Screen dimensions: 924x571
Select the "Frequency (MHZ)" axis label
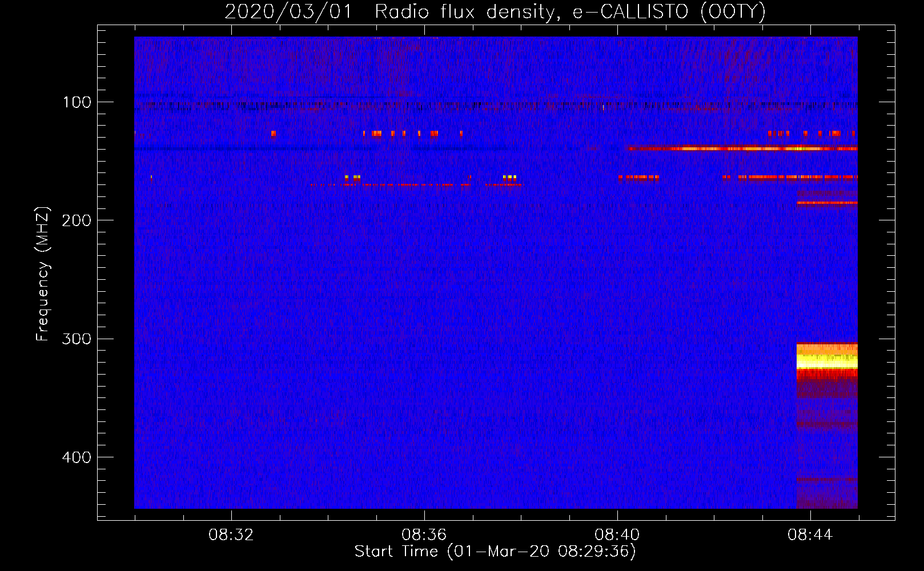[43, 274]
